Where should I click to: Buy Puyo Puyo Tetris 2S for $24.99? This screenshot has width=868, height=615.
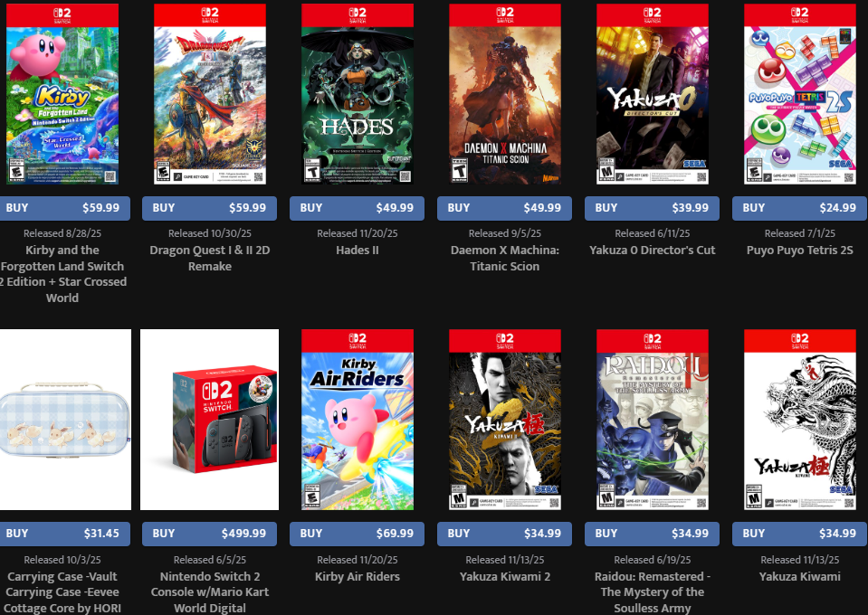pyautogui.click(x=800, y=208)
